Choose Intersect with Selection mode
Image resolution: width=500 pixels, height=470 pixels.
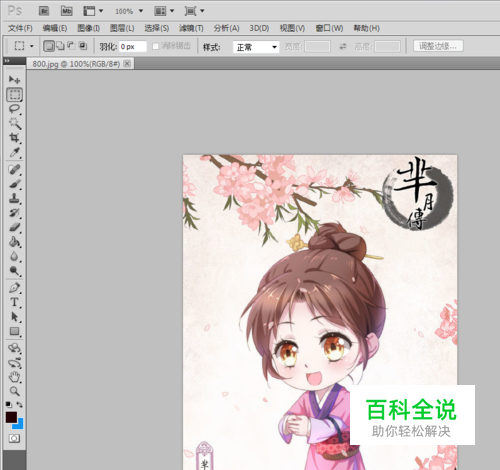point(83,46)
